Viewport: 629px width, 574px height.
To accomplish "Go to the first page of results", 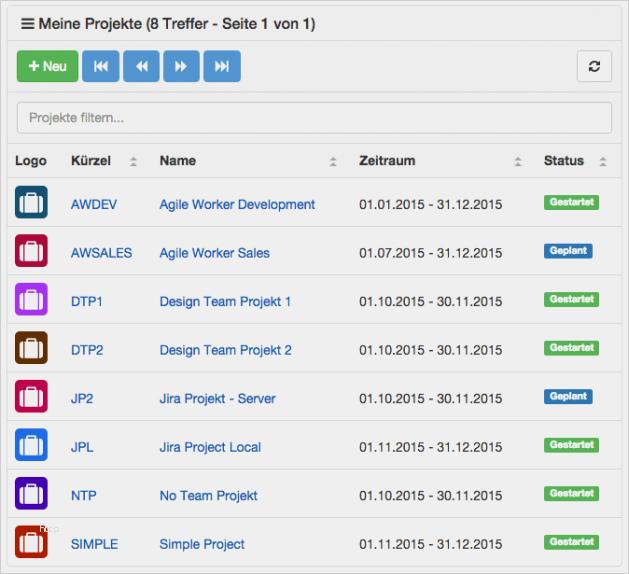I will (101, 66).
